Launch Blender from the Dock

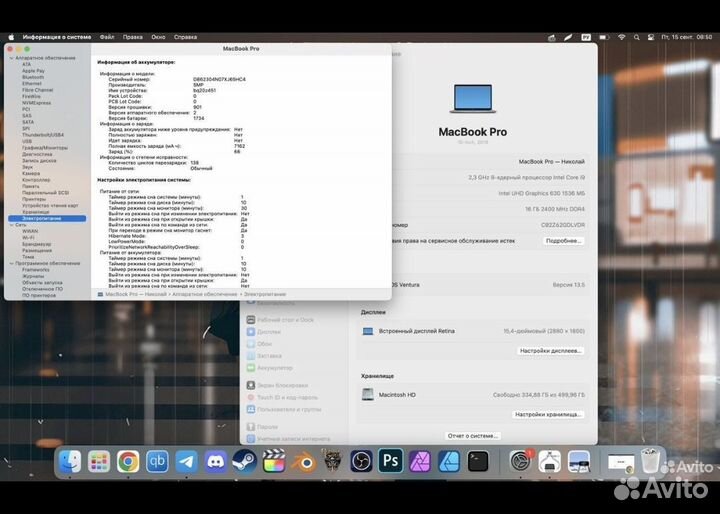(303, 461)
